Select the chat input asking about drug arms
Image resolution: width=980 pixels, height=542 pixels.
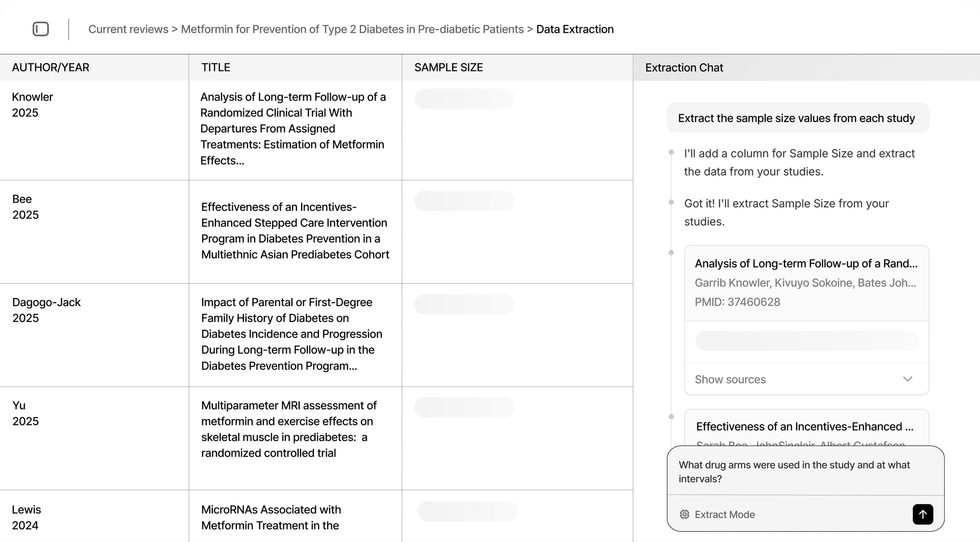point(794,472)
